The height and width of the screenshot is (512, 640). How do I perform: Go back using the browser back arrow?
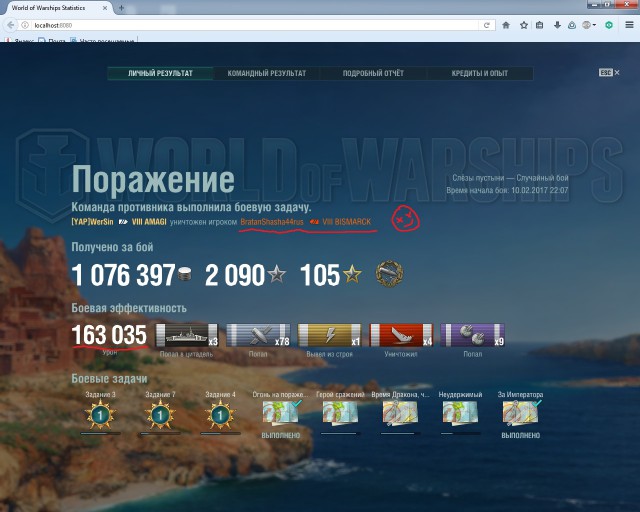(x=11, y=25)
